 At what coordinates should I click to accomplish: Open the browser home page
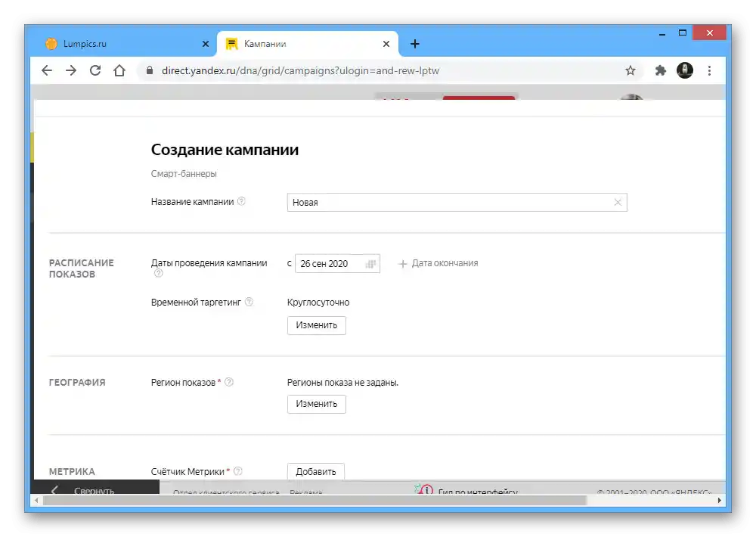coord(119,70)
